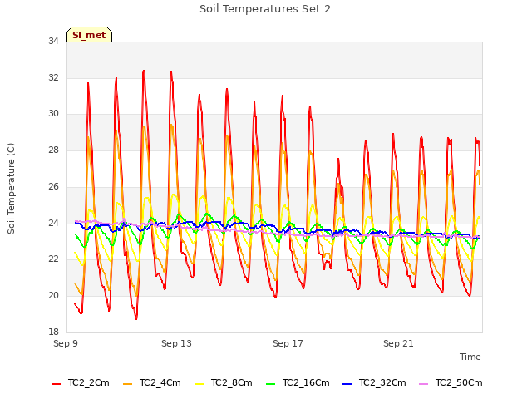Toggle the TC2_4Cm legend entry
The image size is (532, 399).
point(151,382)
